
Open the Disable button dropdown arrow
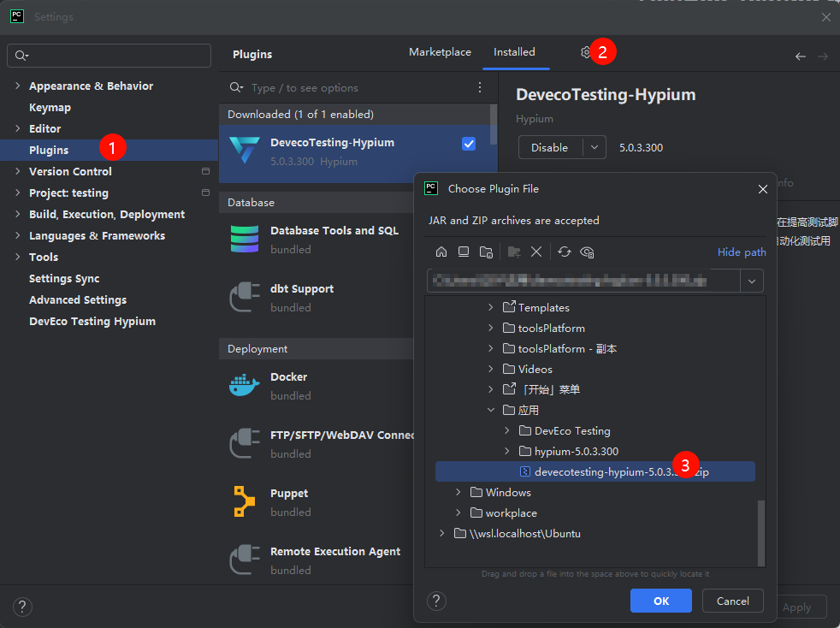[595, 147]
